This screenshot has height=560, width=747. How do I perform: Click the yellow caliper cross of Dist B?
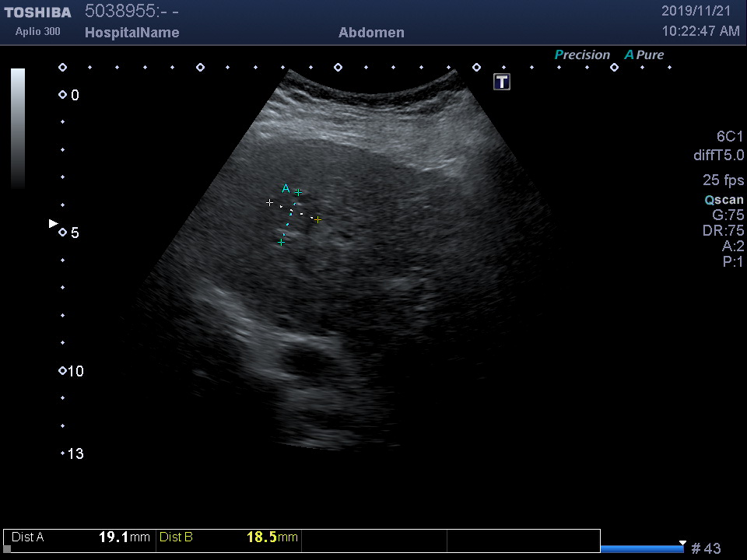click(317, 220)
